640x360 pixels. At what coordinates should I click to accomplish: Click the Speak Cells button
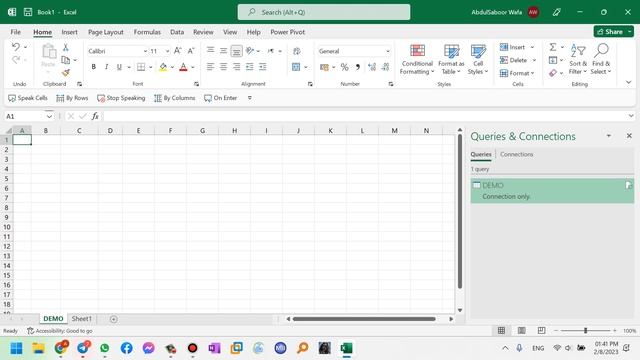[28, 98]
